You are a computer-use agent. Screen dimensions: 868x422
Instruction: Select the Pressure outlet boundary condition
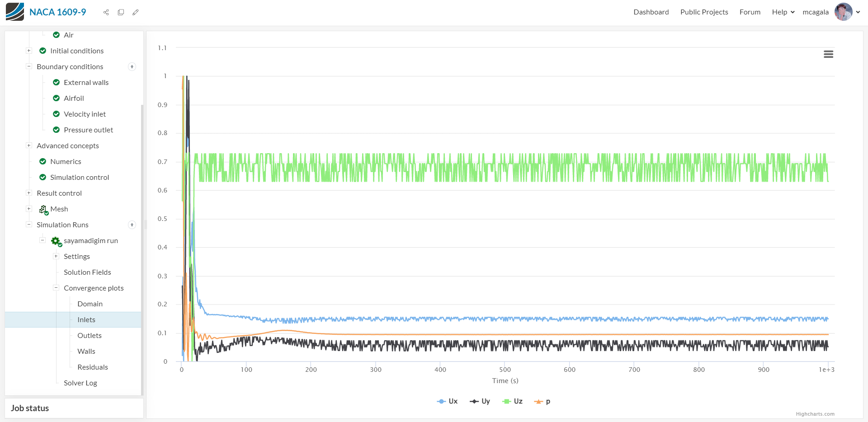point(89,130)
